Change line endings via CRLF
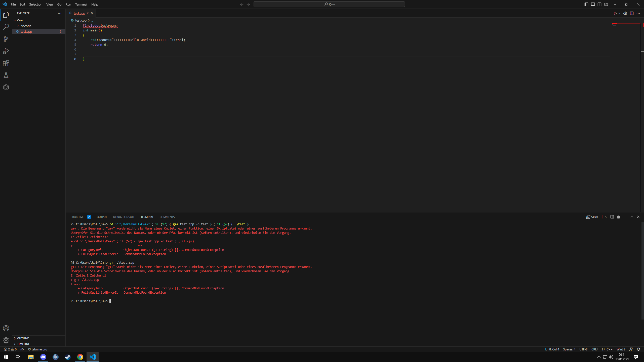Screen dimensions: 644x362 click(x=595, y=349)
